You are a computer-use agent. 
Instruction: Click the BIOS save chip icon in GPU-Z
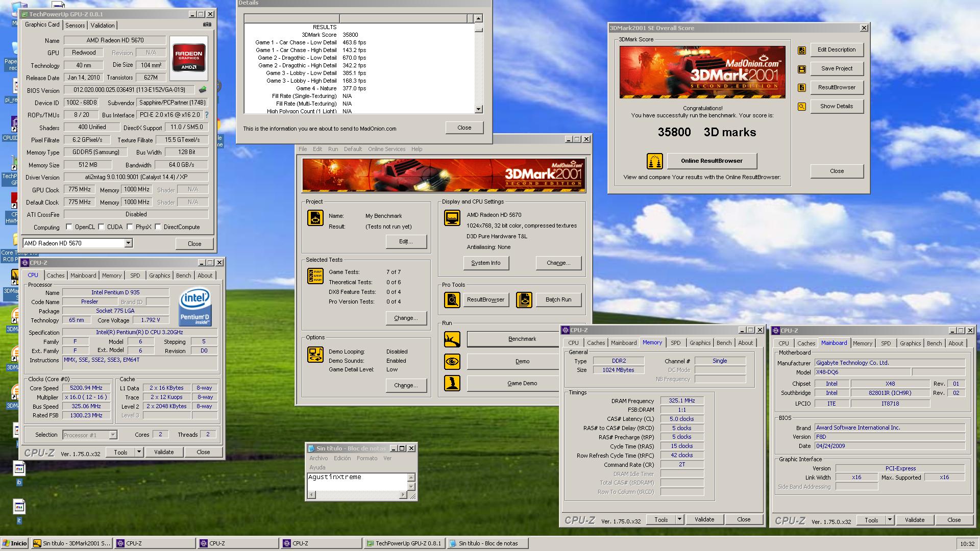pyautogui.click(x=203, y=90)
